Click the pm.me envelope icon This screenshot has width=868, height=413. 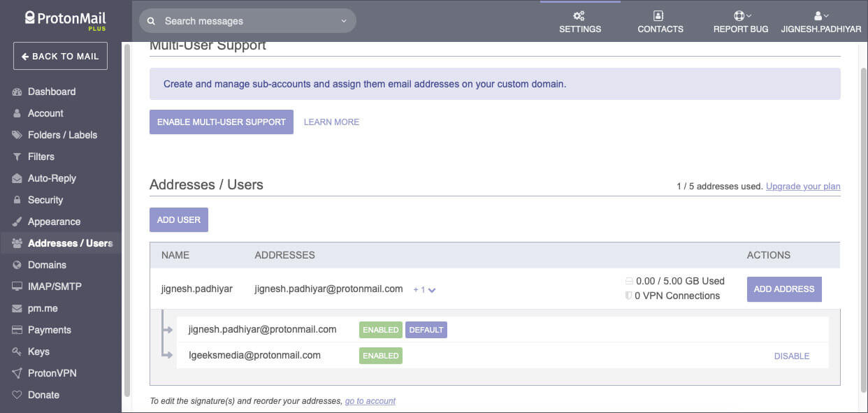coord(17,308)
